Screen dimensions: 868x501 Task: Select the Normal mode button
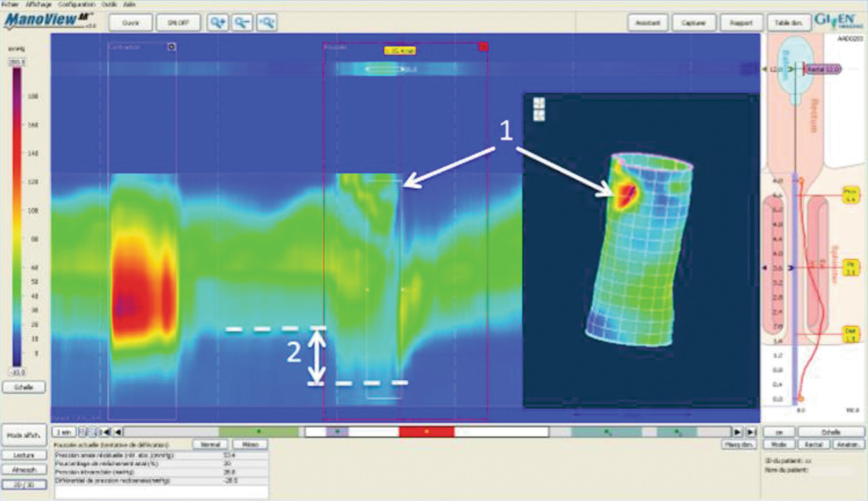(210, 444)
